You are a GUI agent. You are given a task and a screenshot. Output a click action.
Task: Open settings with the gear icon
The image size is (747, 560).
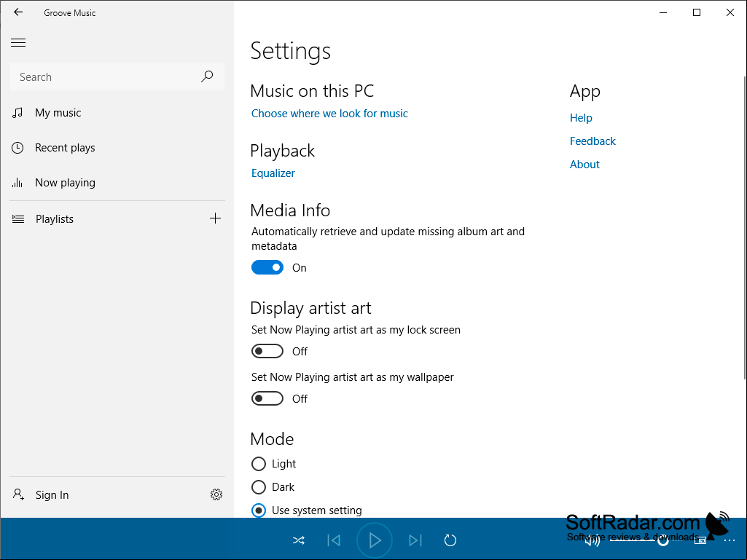pos(216,494)
